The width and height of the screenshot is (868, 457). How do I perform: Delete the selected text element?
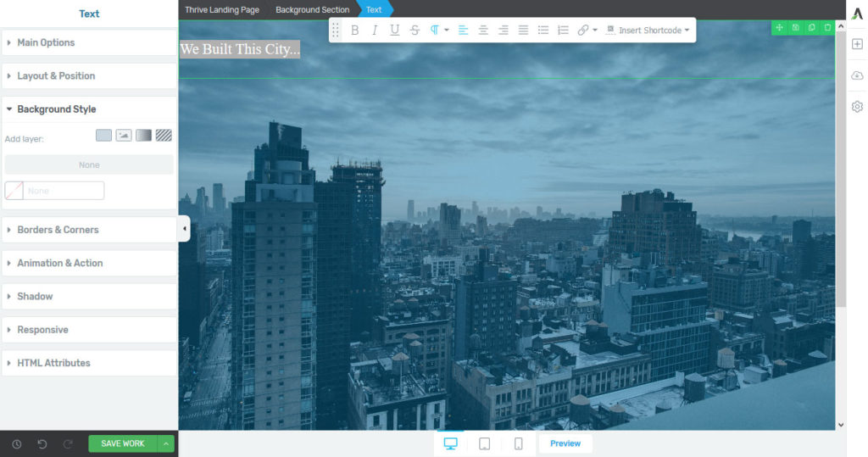click(x=827, y=28)
